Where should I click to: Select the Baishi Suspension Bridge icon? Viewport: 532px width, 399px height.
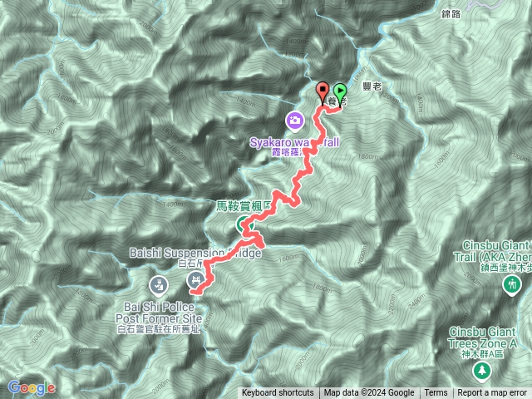[196, 281]
